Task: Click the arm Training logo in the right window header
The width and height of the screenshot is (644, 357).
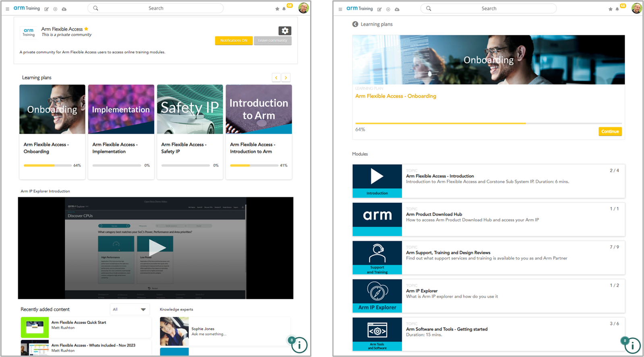Action: tap(360, 8)
